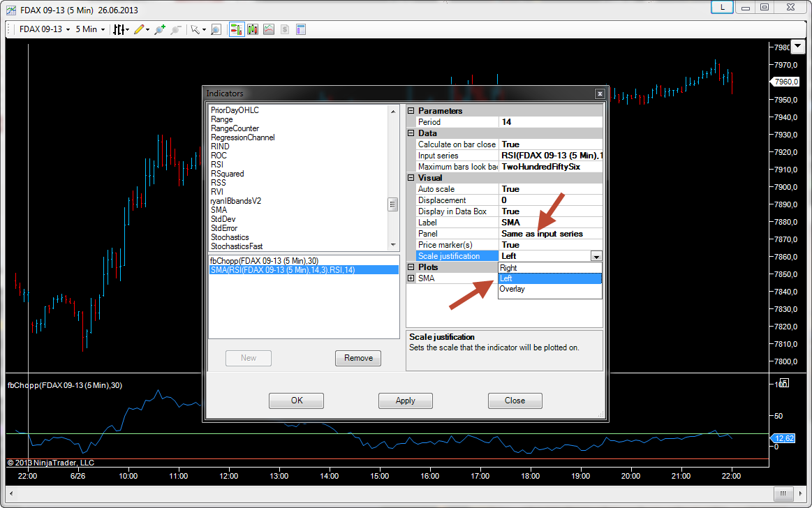Screen dimensions: 812x508
Task: Click the Apply button
Action: [x=406, y=401]
